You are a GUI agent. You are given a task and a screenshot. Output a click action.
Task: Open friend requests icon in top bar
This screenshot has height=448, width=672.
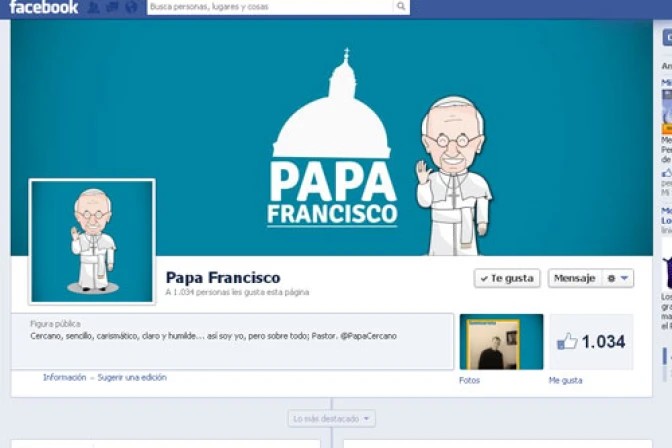point(94,8)
